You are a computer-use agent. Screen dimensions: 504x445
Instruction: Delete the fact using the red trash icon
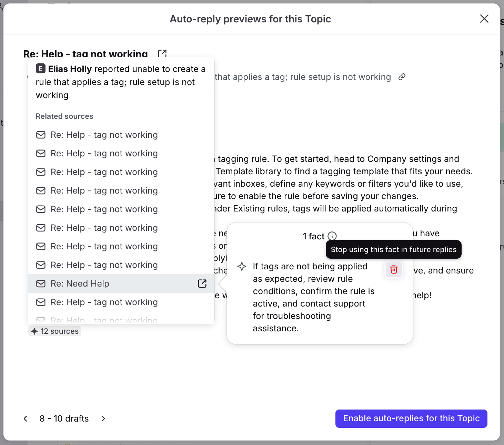coord(394,270)
